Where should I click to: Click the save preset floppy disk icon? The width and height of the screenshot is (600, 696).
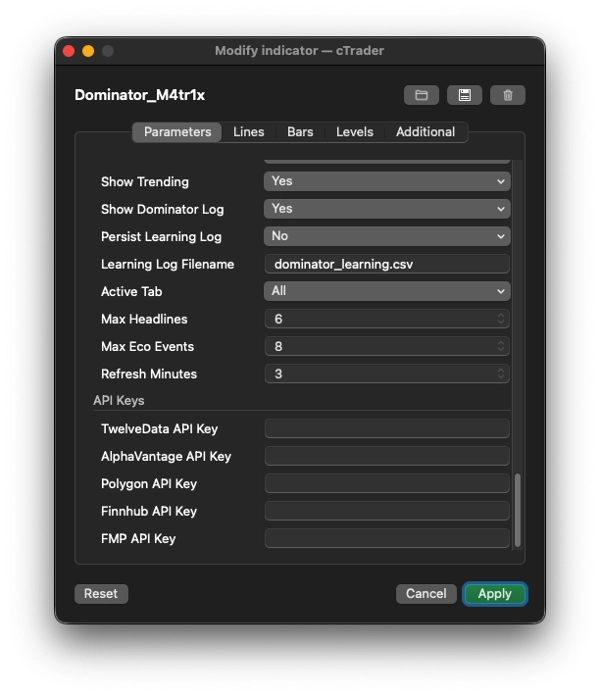[464, 95]
